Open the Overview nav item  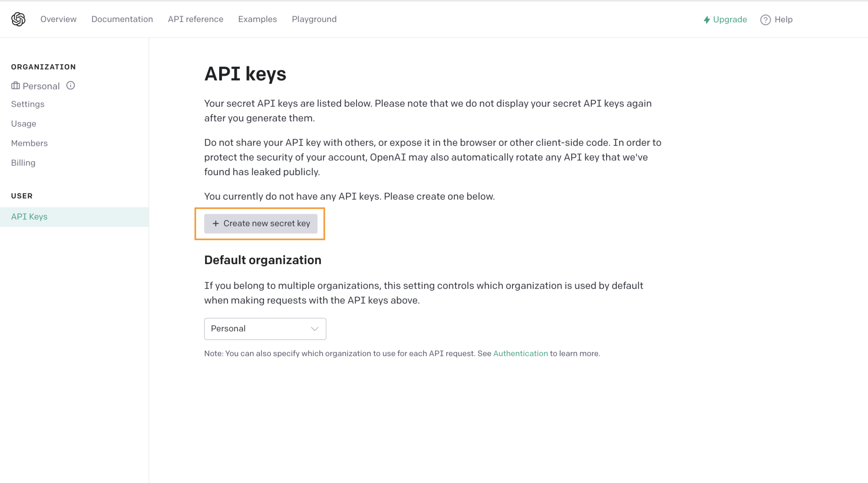click(58, 19)
